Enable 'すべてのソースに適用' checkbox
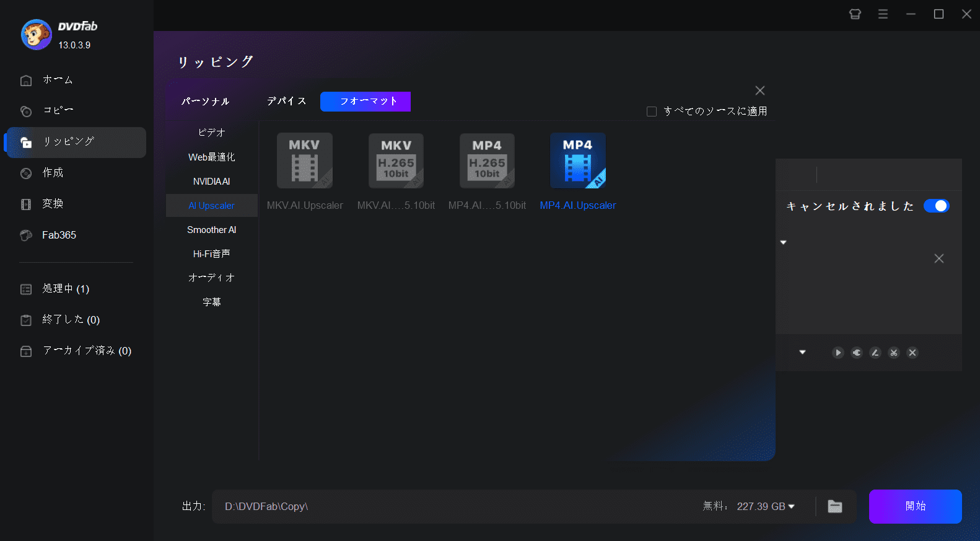The image size is (980, 541). click(652, 112)
